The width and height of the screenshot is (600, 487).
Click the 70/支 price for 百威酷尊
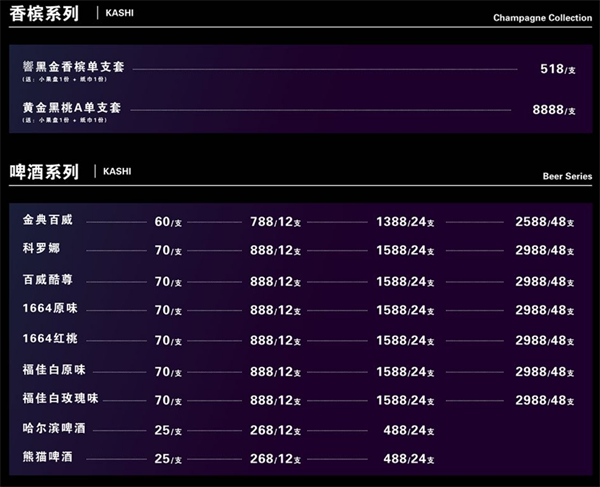(168, 282)
